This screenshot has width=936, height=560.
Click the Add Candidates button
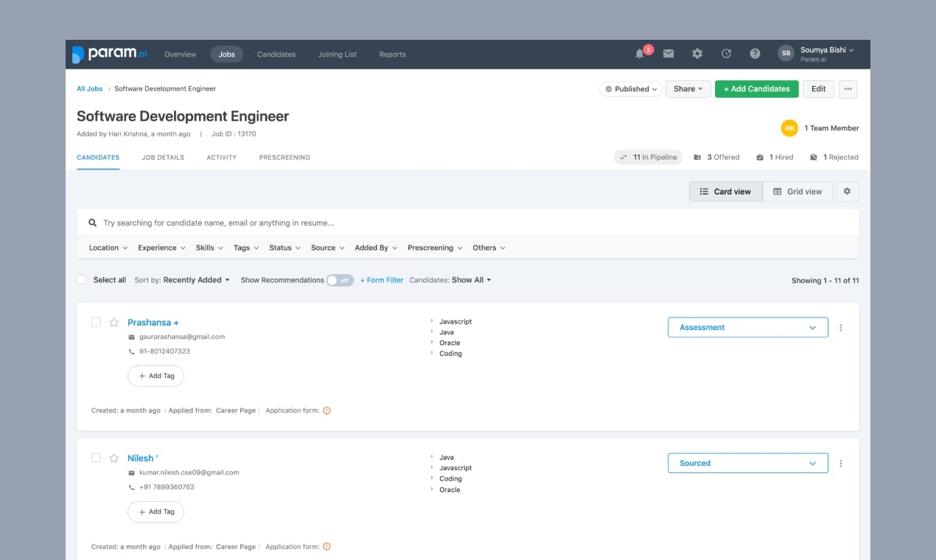tap(757, 89)
